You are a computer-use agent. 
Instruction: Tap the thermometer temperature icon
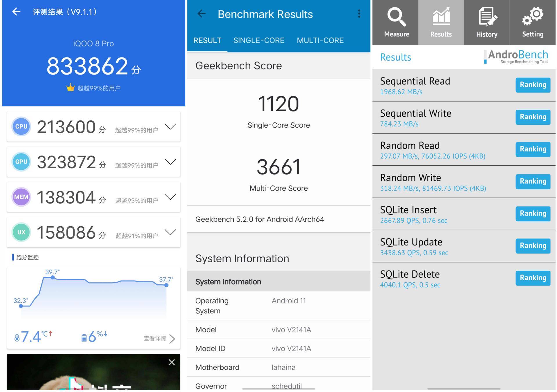(17, 338)
